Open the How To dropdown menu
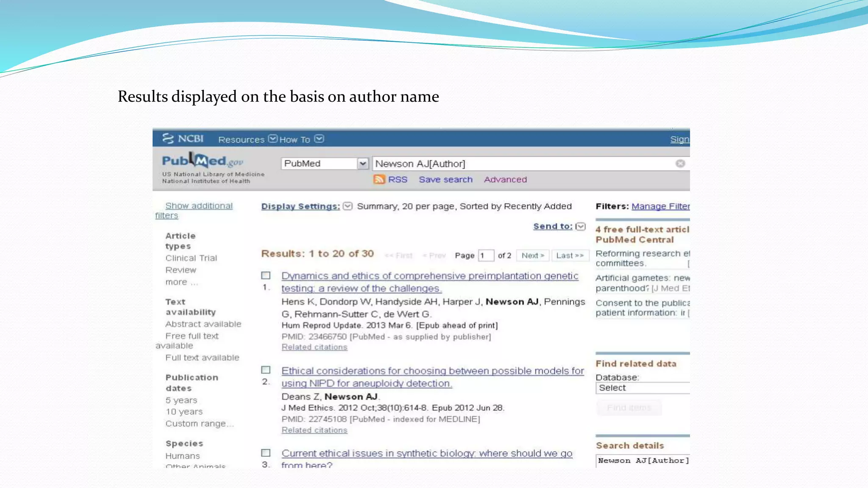Viewport: 868px width, 488px height. [301, 139]
